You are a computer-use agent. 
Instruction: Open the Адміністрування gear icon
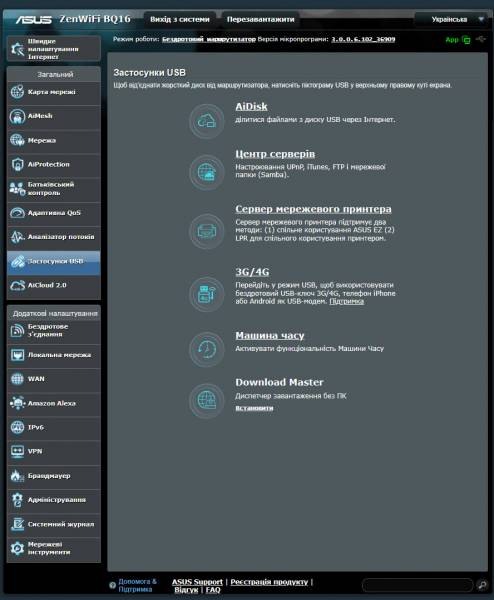[x=17, y=500]
